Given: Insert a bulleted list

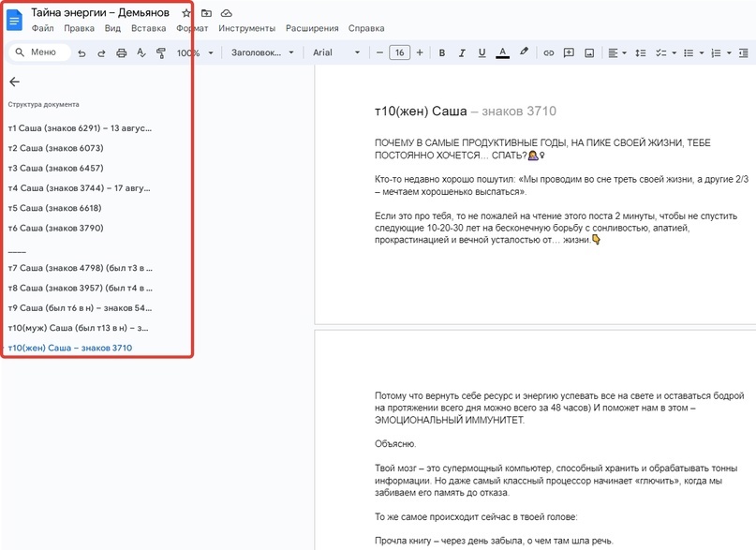Looking at the screenshot, I should (x=689, y=53).
